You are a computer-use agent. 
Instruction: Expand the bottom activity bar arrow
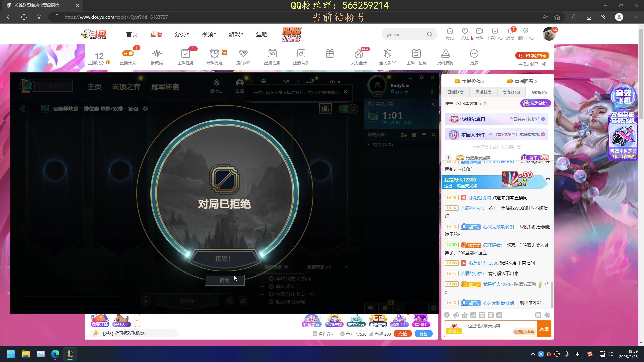[x=137, y=321]
